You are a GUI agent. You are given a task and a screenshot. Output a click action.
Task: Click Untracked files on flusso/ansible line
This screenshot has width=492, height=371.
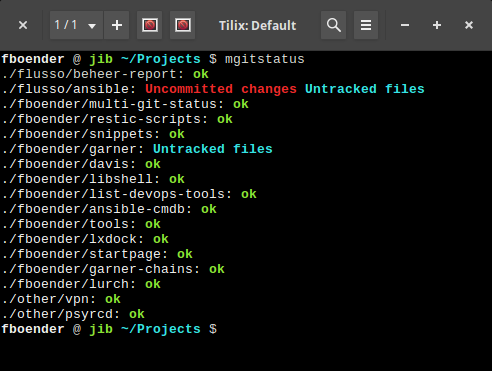pyautogui.click(x=365, y=89)
